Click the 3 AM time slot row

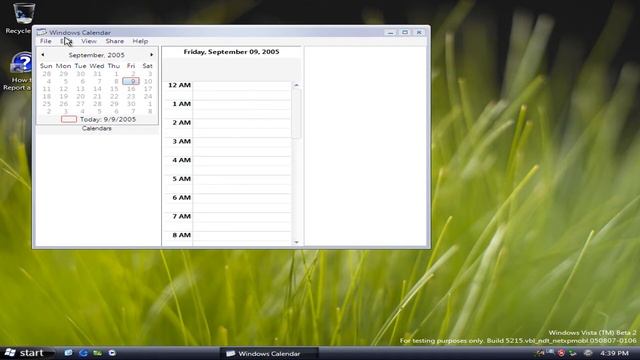point(242,147)
